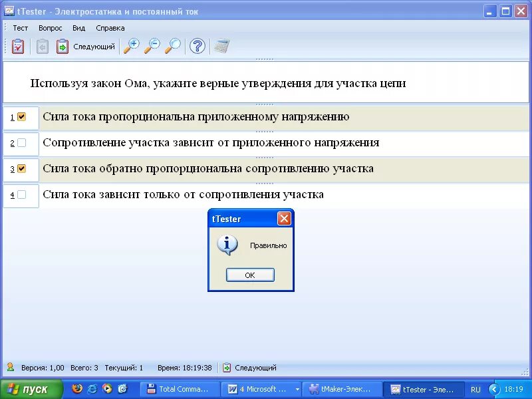Open the Вопрос menu
This screenshot has height=399, width=532.
(51, 28)
